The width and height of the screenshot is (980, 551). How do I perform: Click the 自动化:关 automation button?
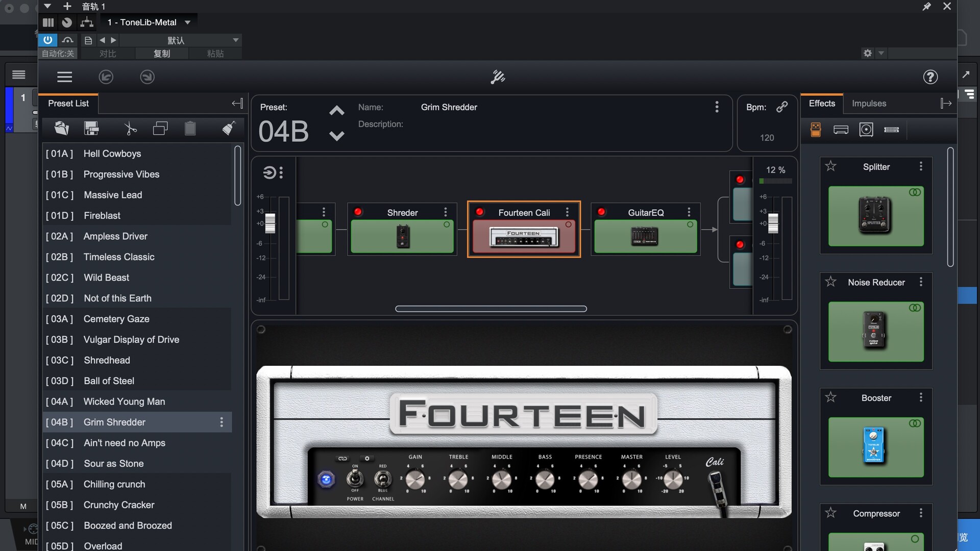tap(58, 54)
